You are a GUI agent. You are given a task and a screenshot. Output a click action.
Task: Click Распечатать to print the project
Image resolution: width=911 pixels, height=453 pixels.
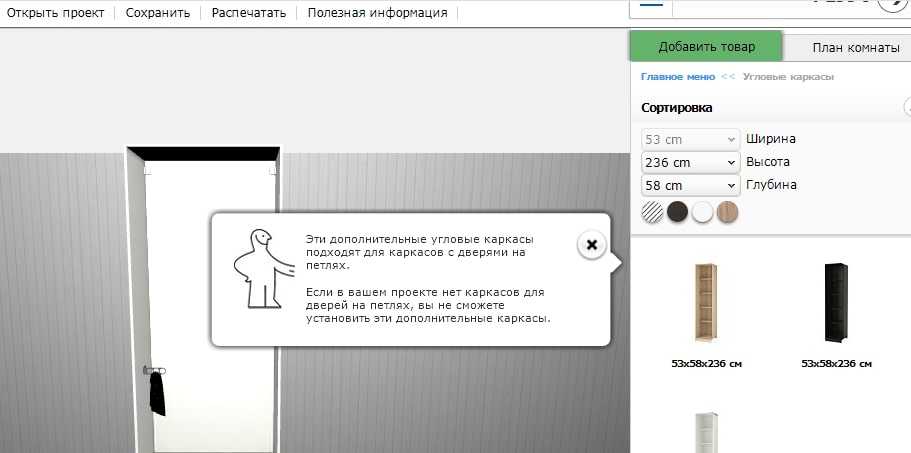pos(248,13)
